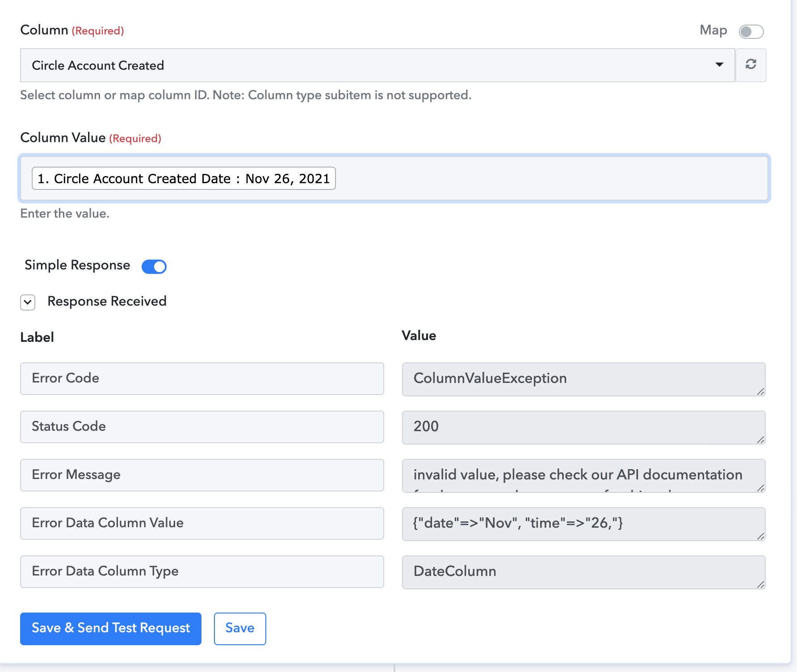797x672 pixels.
Task: Click the resize handle of ColumnValueException box
Action: [x=760, y=391]
